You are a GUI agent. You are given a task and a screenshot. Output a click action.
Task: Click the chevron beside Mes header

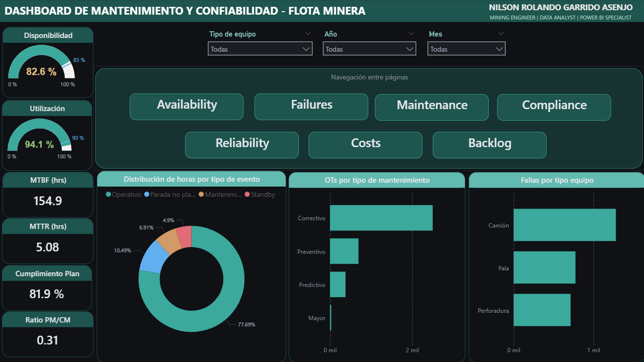pyautogui.click(x=501, y=34)
